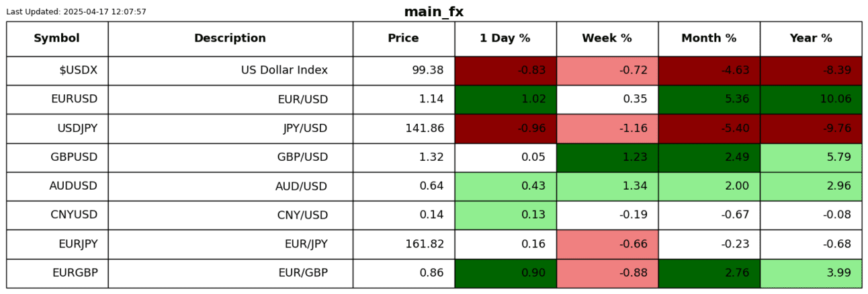Image resolution: width=868 pixels, height=294 pixels.
Task: Select the dark green 10.06 year cell
Action: pyautogui.click(x=811, y=100)
